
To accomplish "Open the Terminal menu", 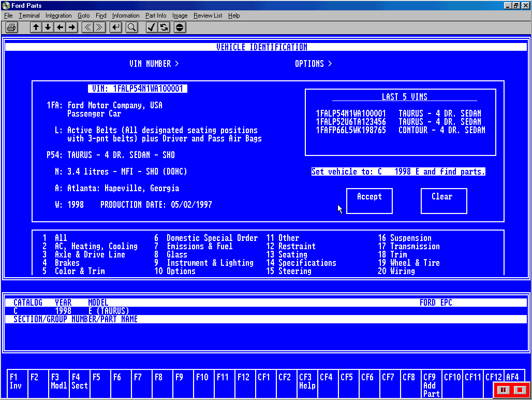I will tap(29, 16).
